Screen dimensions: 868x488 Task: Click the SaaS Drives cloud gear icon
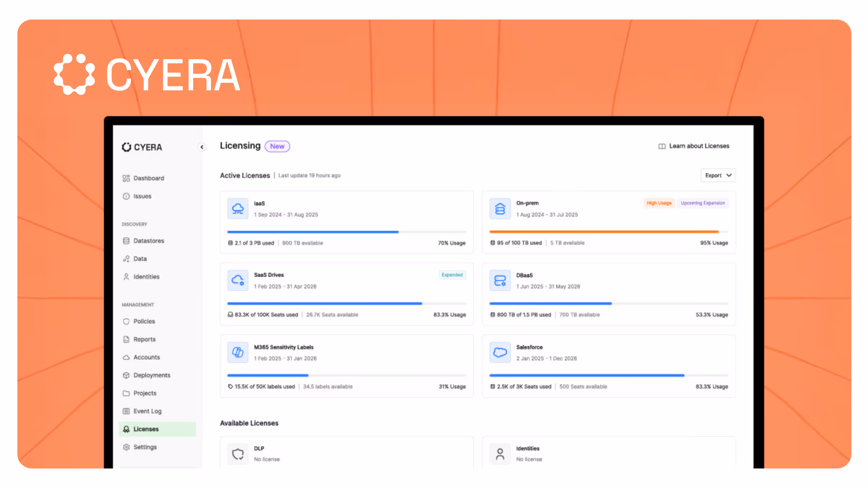238,281
